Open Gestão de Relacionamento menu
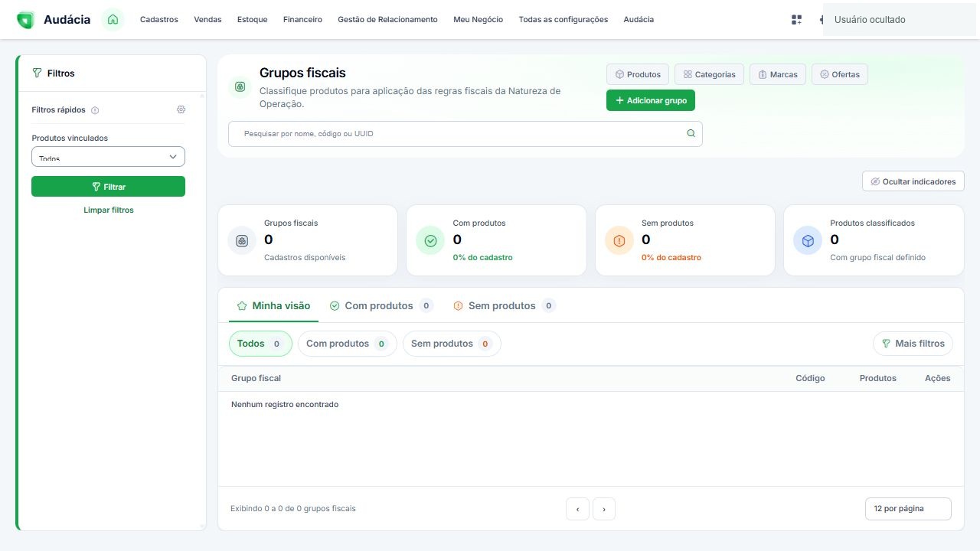This screenshot has height=551, width=980. coord(387,20)
